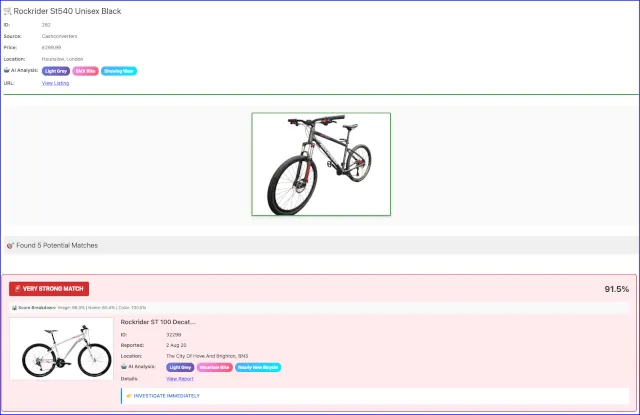The image size is (640, 415).
Task: Click the listing price value
Action: pyautogui.click(x=51, y=48)
